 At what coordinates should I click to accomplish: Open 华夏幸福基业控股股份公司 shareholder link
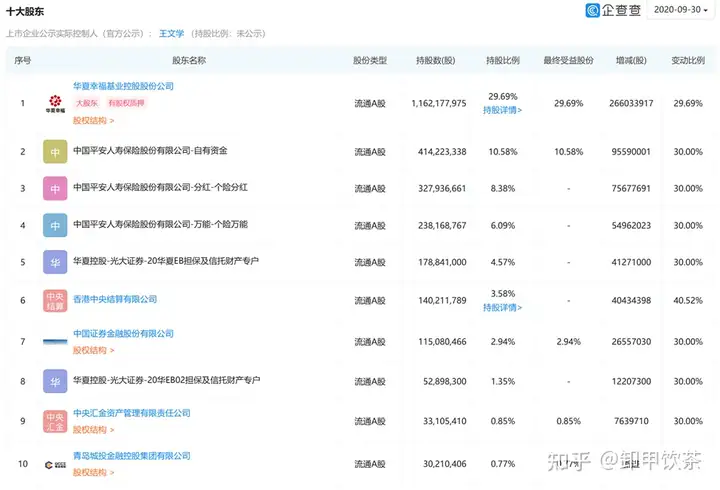click(x=124, y=86)
